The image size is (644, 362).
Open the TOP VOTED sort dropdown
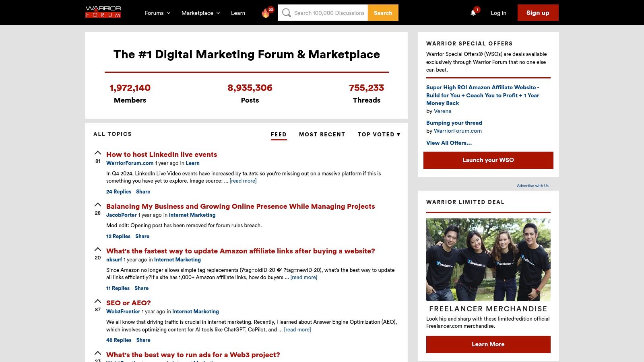coord(378,134)
